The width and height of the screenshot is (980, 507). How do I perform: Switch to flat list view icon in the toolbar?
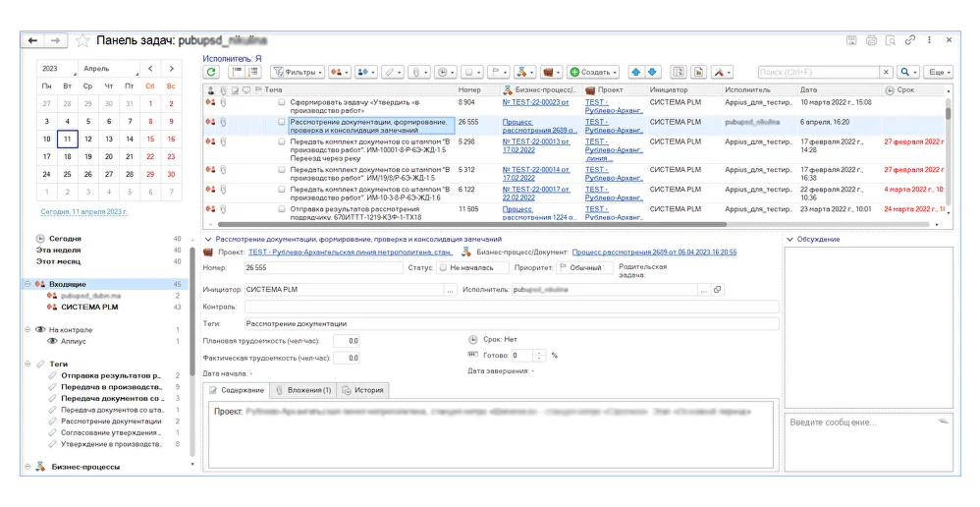238,73
